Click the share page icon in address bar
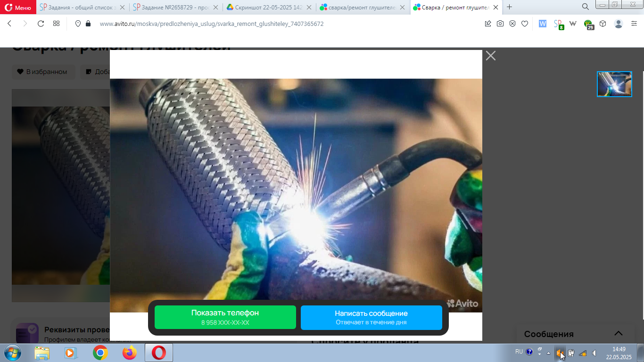Screen dimensions: 644x362 488,24
